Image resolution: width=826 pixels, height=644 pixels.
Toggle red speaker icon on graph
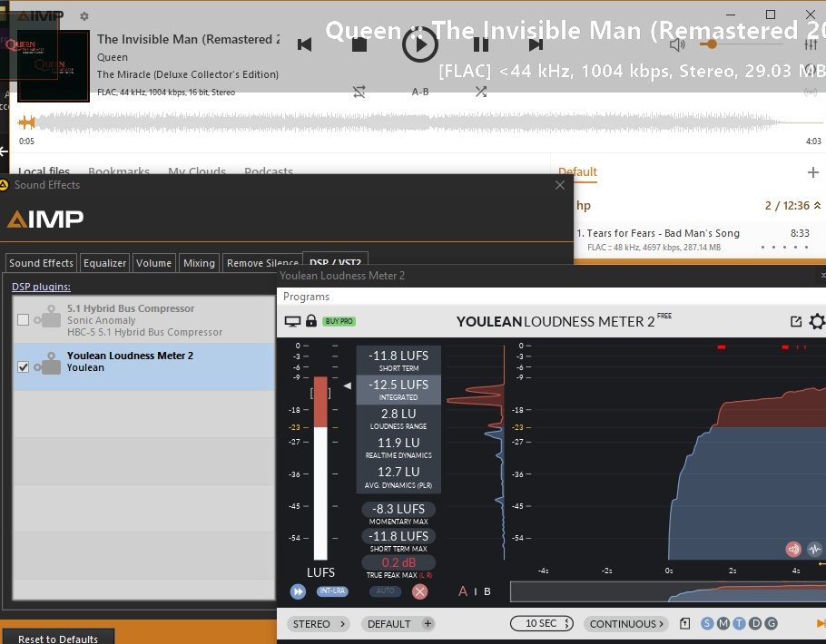(x=793, y=550)
